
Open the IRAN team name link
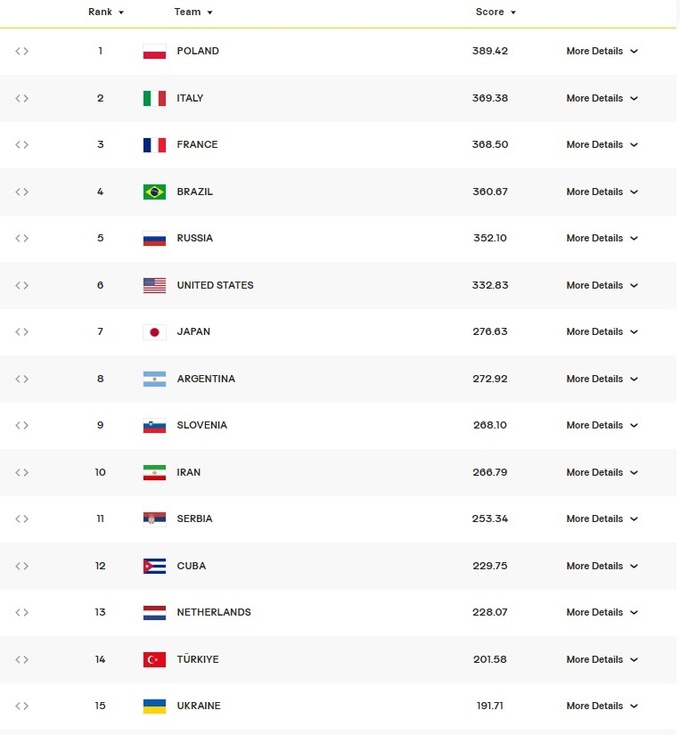pyautogui.click(x=188, y=472)
